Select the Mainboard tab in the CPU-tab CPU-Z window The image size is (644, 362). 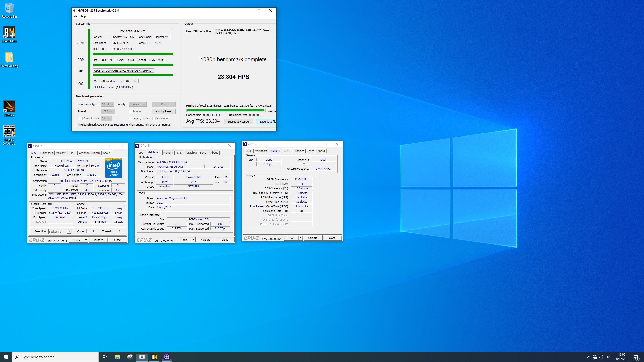[x=47, y=153]
